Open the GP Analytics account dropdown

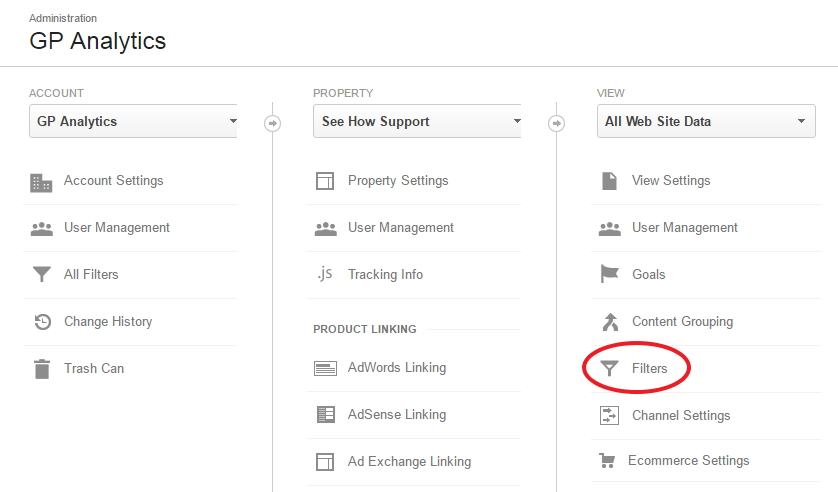[x=134, y=121]
